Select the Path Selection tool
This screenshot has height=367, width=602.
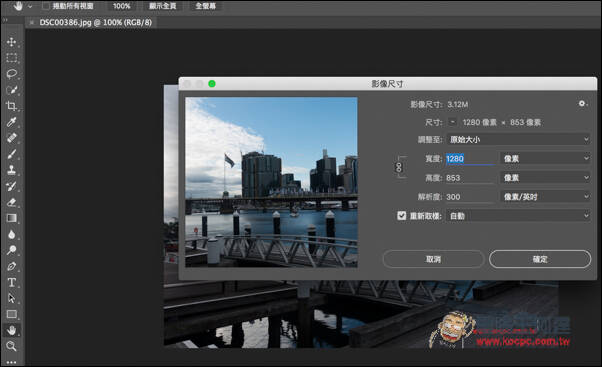pyautogui.click(x=12, y=298)
